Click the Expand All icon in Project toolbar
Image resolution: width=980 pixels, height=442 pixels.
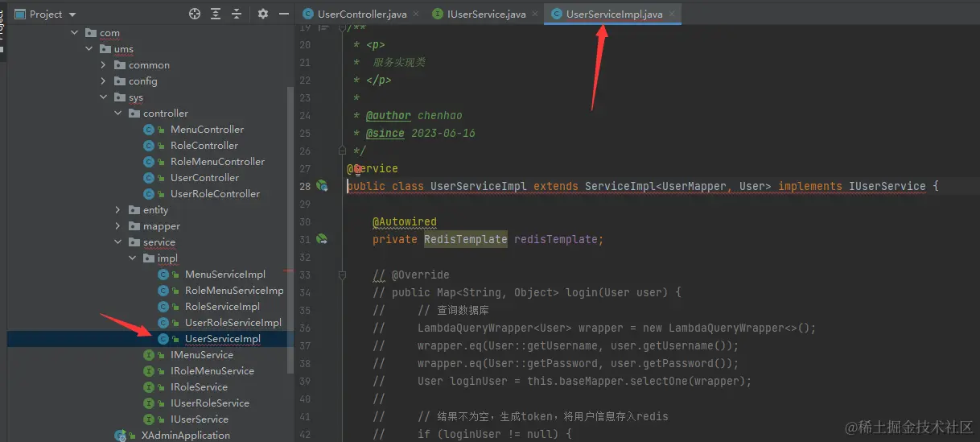216,14
